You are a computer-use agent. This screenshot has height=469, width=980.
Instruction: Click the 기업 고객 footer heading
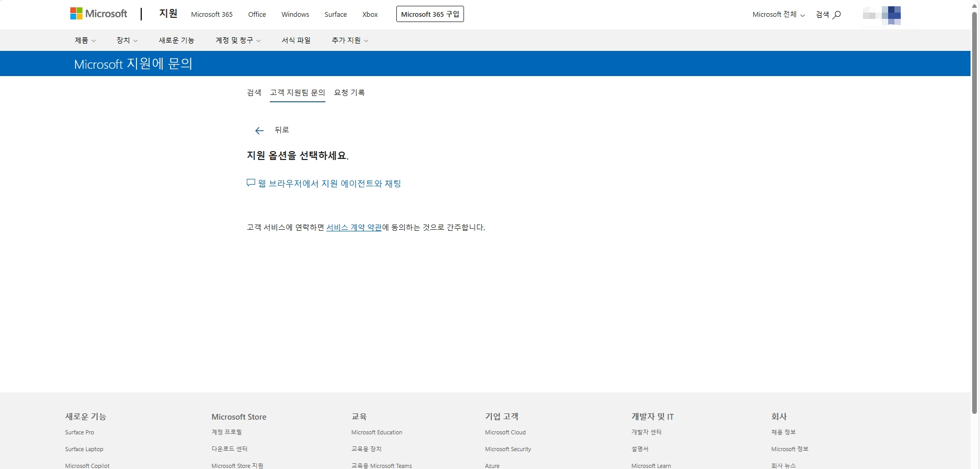pos(502,417)
